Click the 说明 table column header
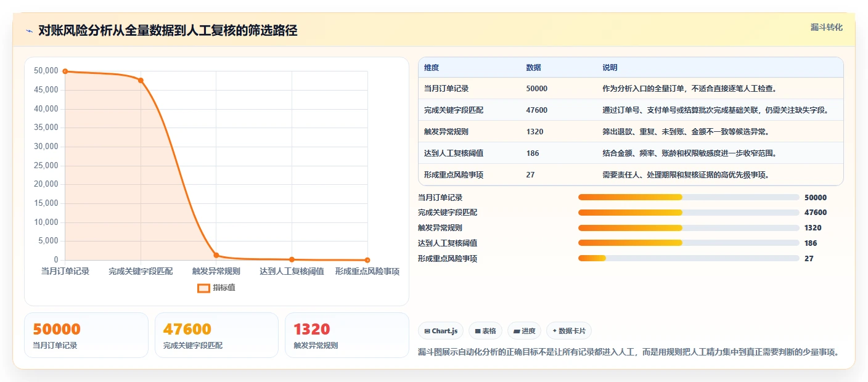The image size is (868, 382). click(610, 68)
